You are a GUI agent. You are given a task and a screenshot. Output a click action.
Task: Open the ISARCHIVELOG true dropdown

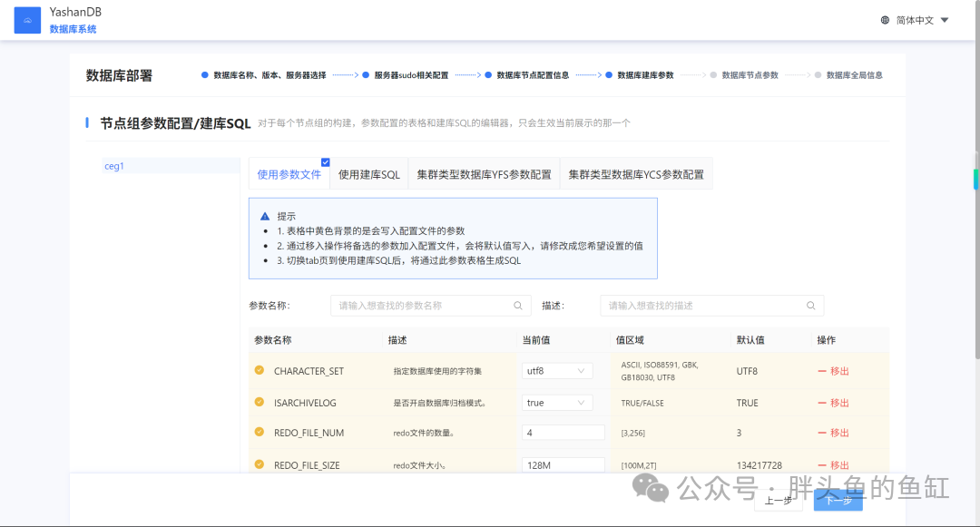tap(557, 403)
